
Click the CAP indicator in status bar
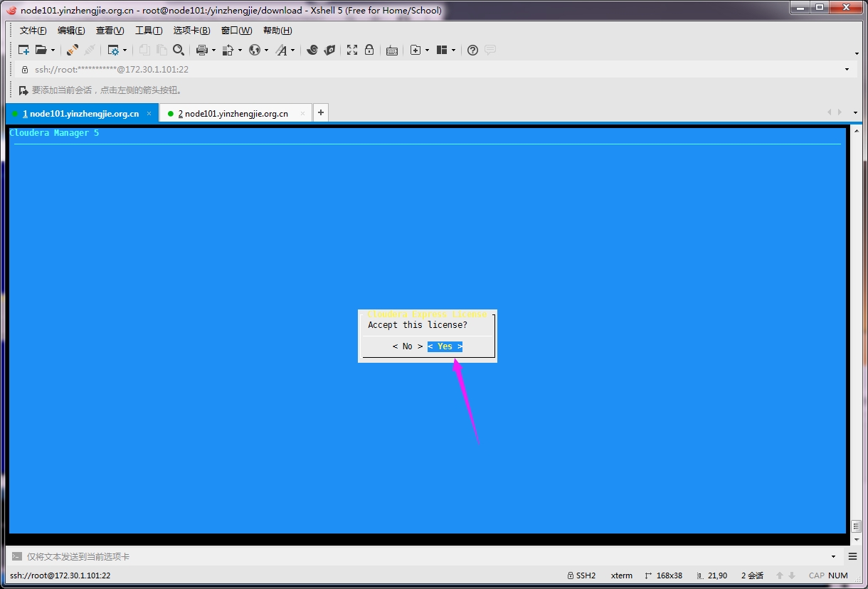click(817, 575)
